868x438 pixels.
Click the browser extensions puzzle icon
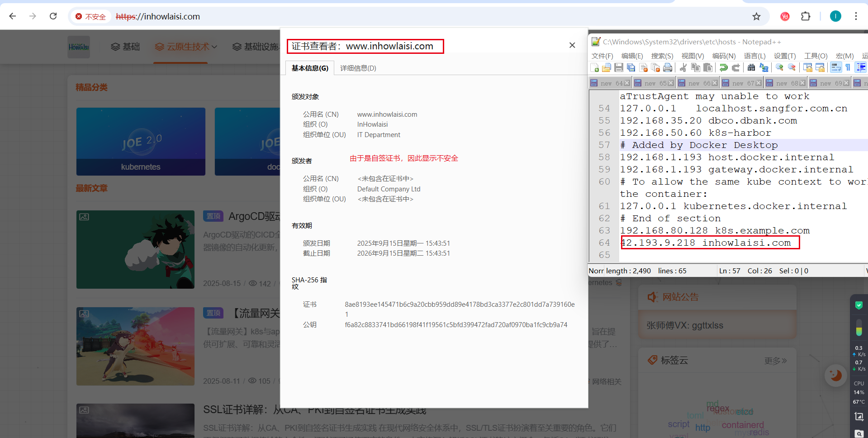806,16
